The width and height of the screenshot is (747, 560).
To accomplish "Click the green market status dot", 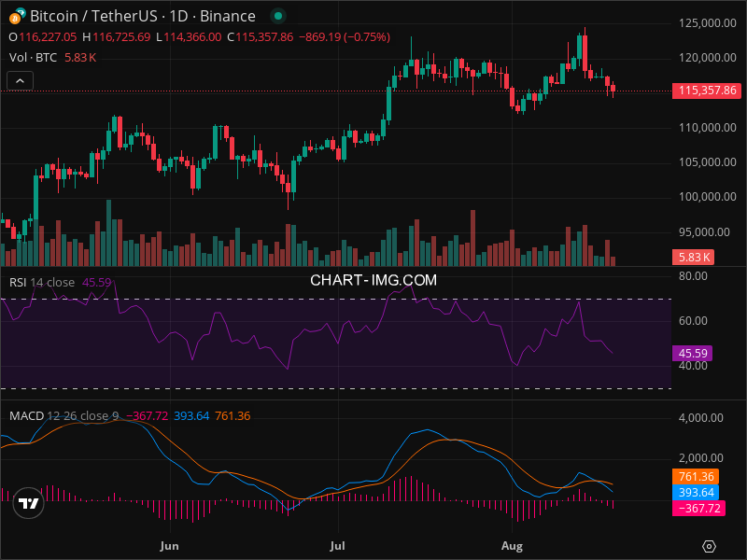I will click(277, 16).
